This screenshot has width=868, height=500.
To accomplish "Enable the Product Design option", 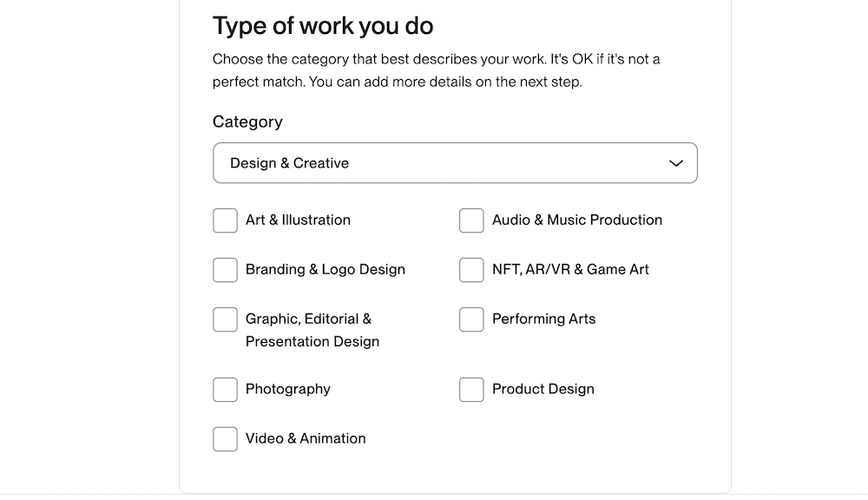I will pos(471,390).
